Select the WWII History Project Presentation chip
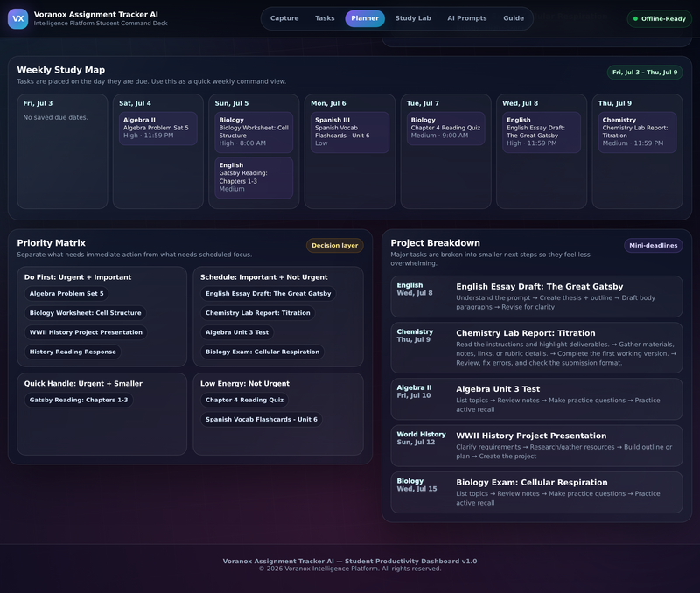The height and width of the screenshot is (593, 700). 86,332
